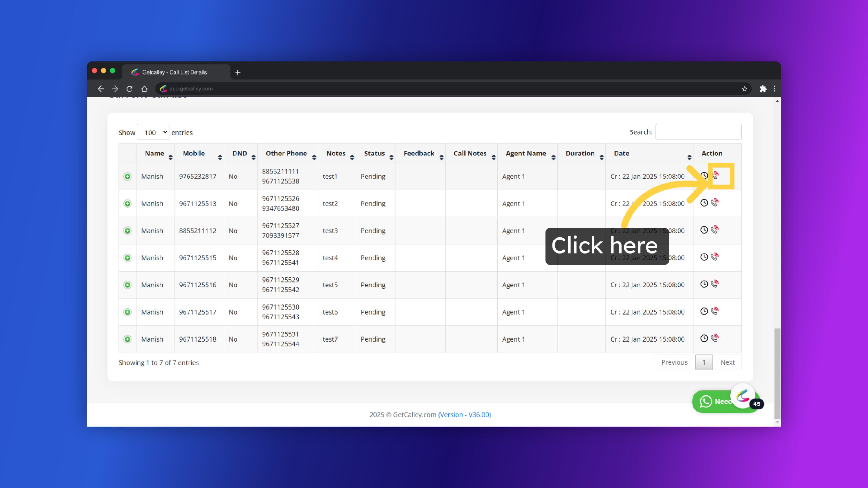Click the browser extensions puzzle icon

tap(763, 89)
